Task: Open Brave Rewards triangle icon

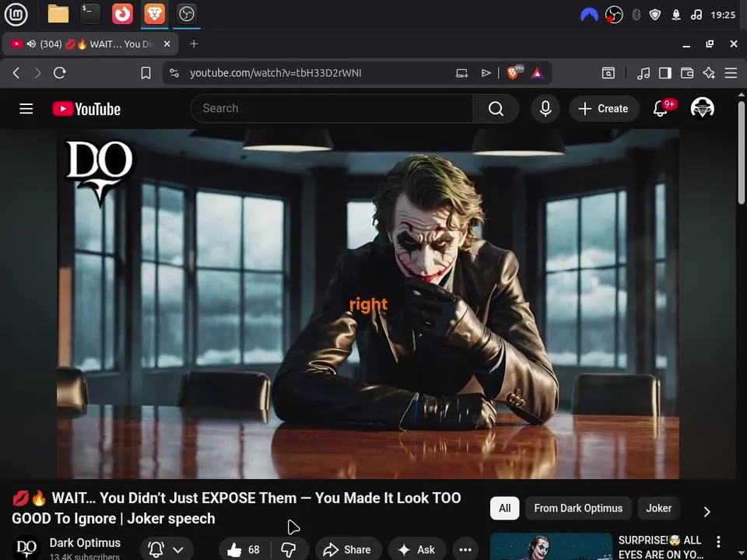Action: 538,73
